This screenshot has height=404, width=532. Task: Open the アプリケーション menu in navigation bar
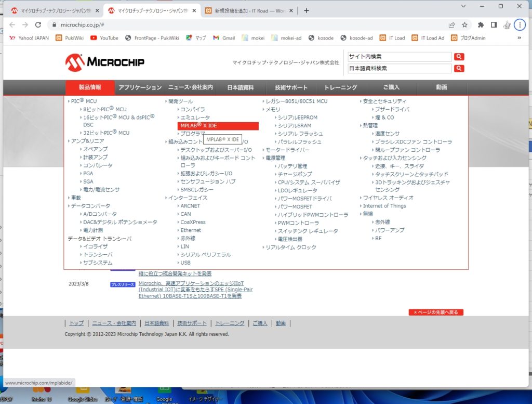point(140,87)
